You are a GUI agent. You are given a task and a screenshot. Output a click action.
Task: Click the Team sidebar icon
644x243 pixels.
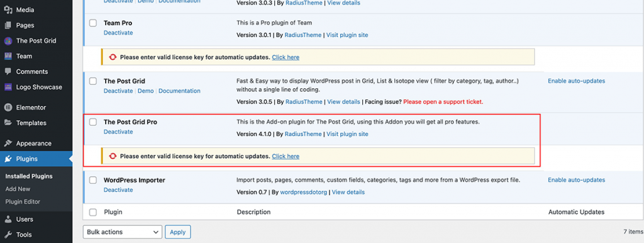coord(8,56)
